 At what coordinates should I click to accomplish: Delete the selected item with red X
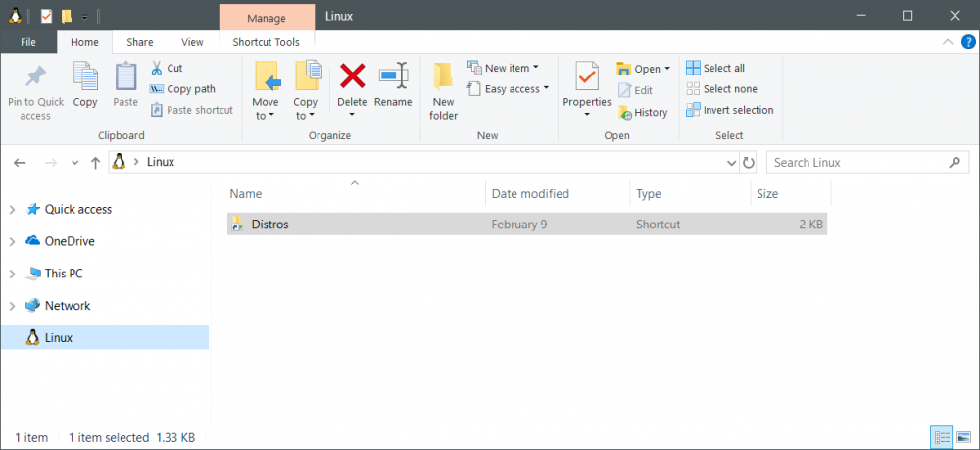click(353, 78)
